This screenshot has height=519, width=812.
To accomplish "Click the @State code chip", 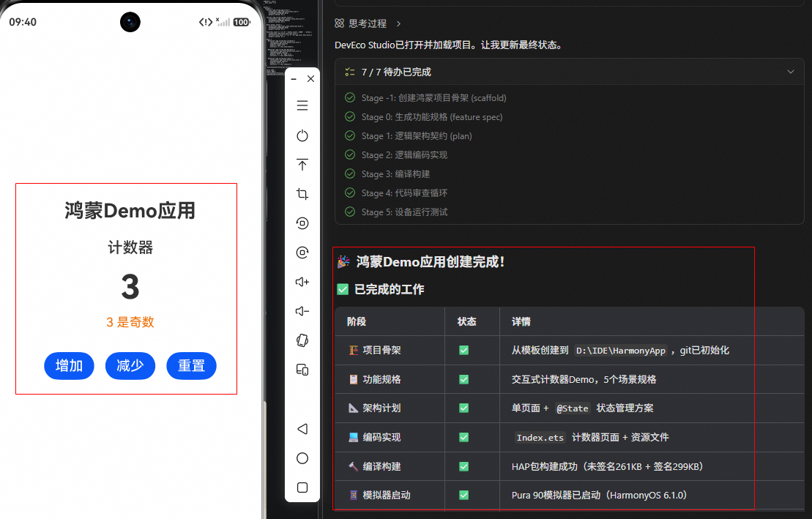I will [573, 408].
